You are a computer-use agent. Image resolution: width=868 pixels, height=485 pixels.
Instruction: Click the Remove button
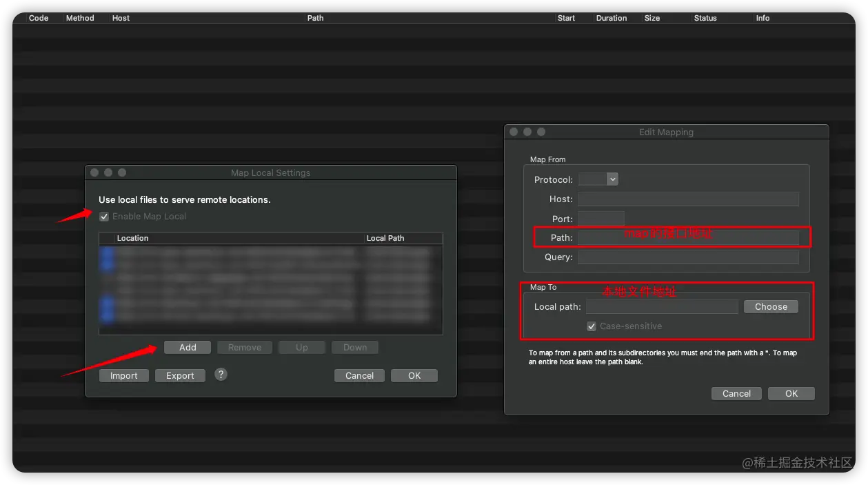pos(245,348)
